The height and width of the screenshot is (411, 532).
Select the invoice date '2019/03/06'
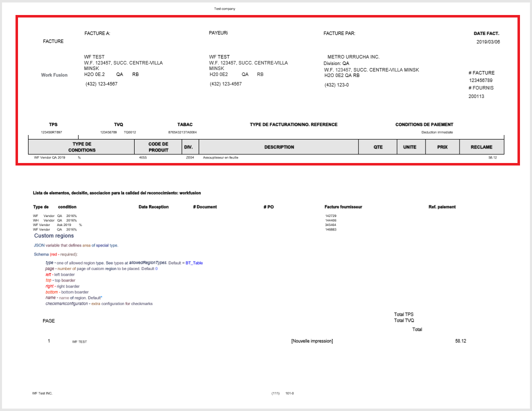click(488, 41)
